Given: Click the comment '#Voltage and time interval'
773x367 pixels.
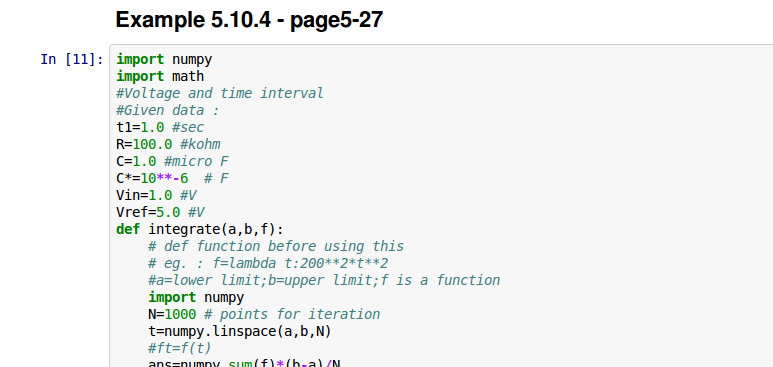Looking at the screenshot, I should 220,93.
